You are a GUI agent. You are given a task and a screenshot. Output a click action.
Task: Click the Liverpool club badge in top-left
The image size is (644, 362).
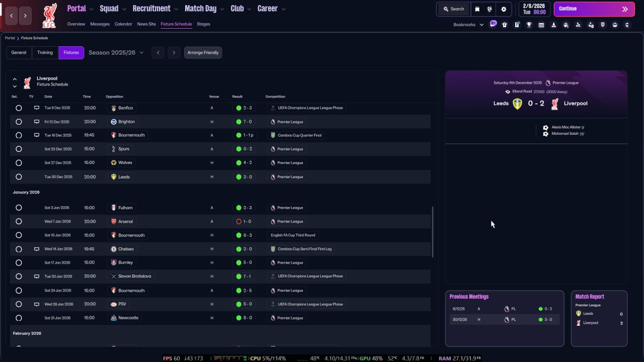pos(49,16)
